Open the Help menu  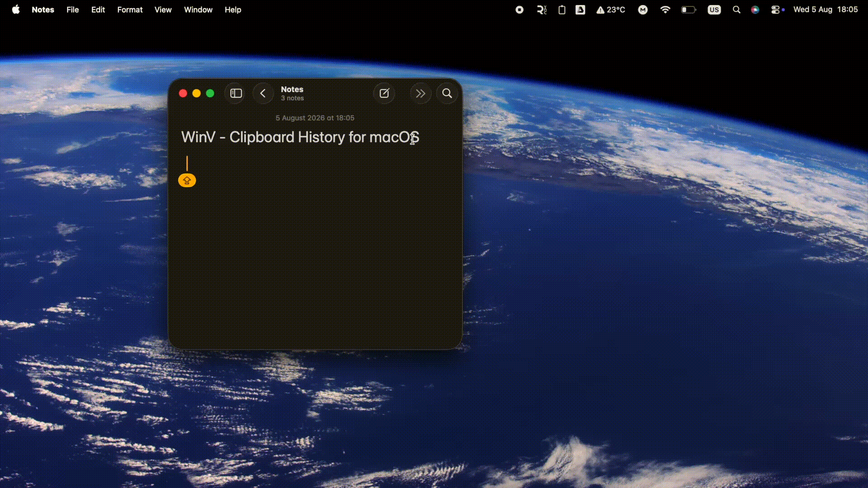point(233,9)
